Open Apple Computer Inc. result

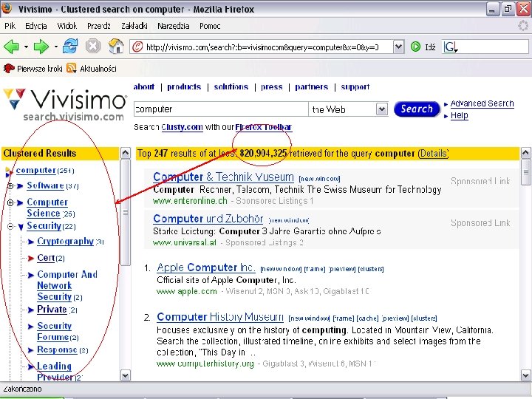pyautogui.click(x=206, y=267)
